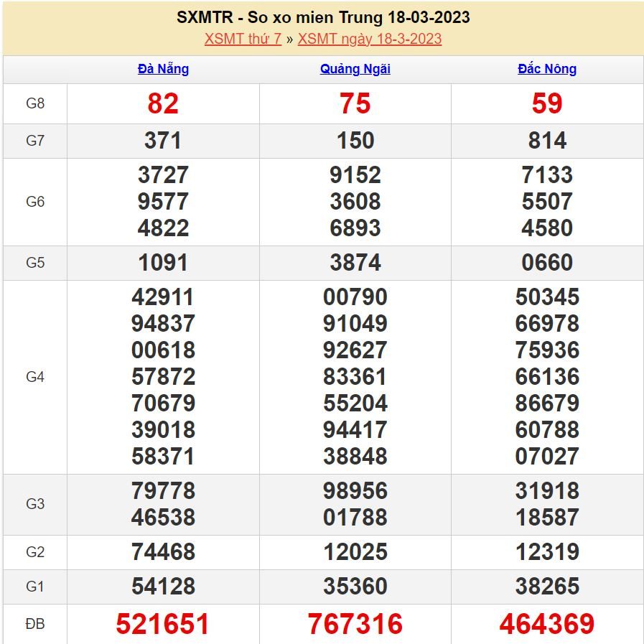Open the XSMT thứ 7 link
This screenshot has height=644, width=644.
pyautogui.click(x=243, y=39)
